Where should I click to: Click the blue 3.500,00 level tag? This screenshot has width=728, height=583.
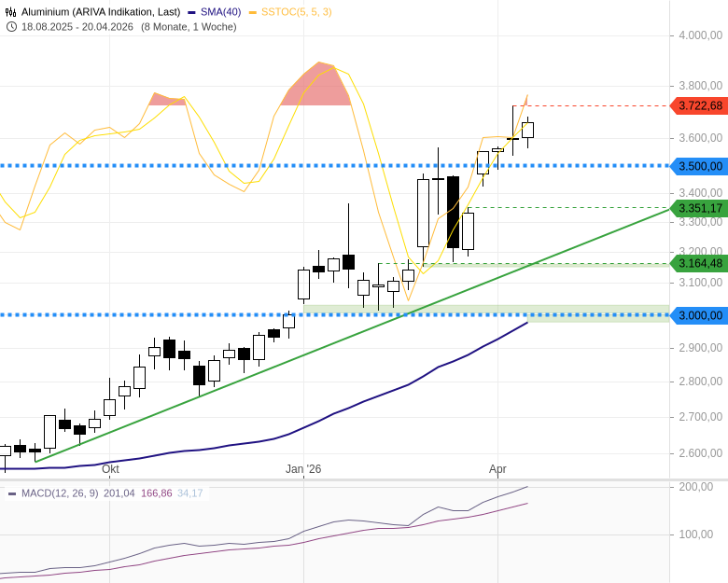(700, 166)
